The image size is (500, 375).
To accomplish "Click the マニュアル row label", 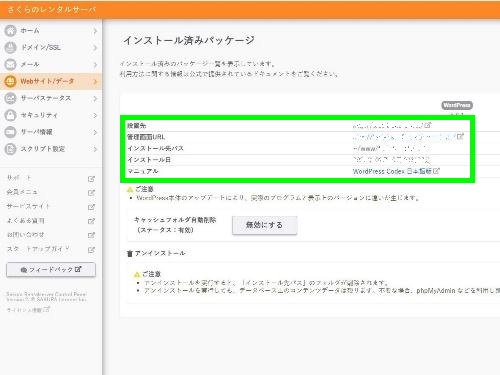I will 143,171.
